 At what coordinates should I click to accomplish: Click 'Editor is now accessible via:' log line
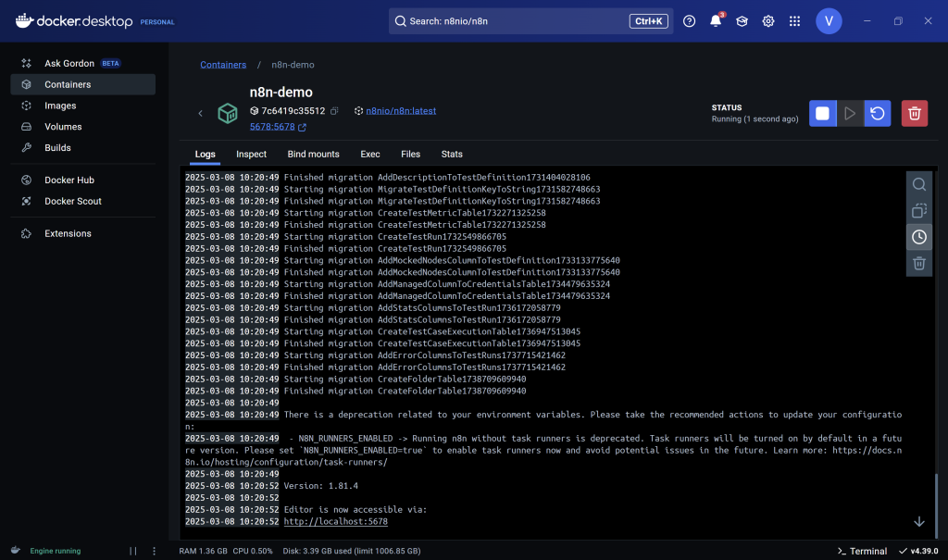point(355,509)
